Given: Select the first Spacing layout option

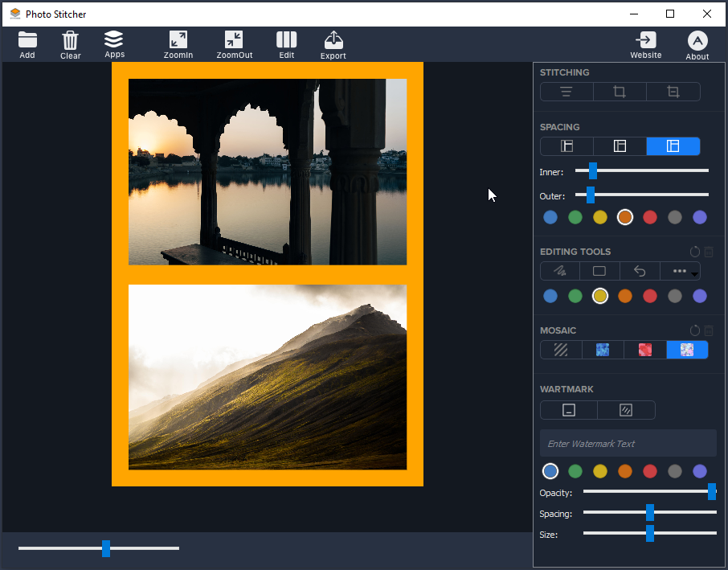Looking at the screenshot, I should pos(566,146).
